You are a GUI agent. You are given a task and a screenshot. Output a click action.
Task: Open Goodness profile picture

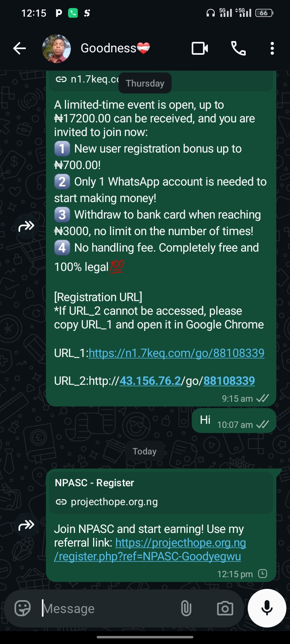point(56,49)
